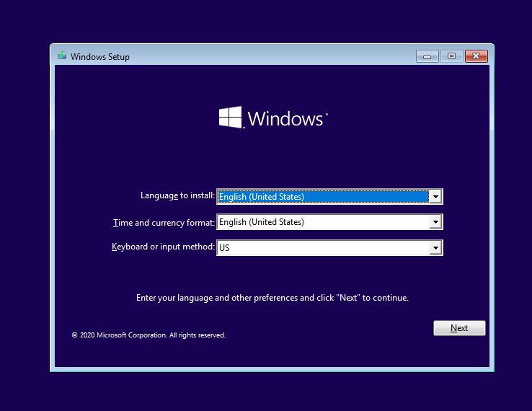Maximize the Windows Setup window
The image size is (532, 411).
coord(451,56)
